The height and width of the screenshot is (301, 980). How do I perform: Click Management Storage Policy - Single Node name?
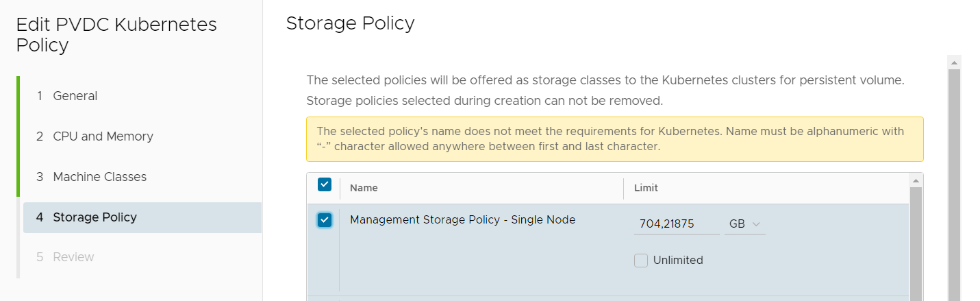462,220
